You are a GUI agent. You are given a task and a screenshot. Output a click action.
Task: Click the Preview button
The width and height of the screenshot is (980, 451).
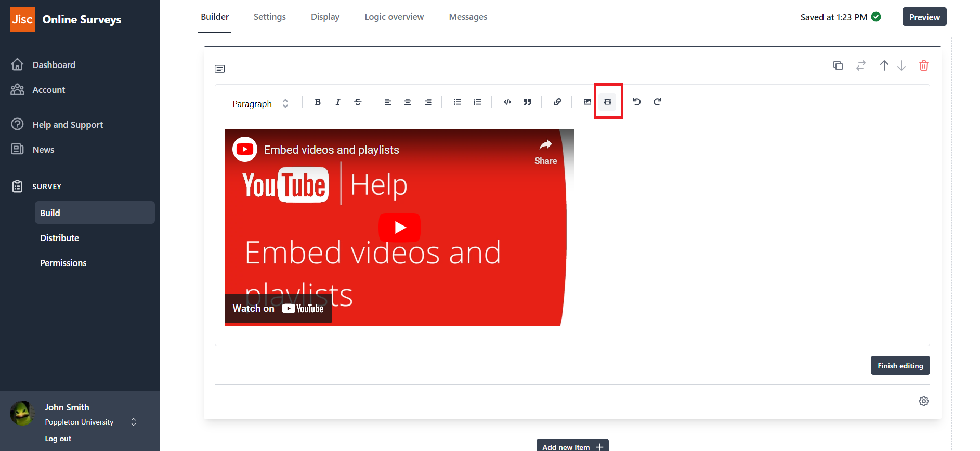pyautogui.click(x=924, y=17)
